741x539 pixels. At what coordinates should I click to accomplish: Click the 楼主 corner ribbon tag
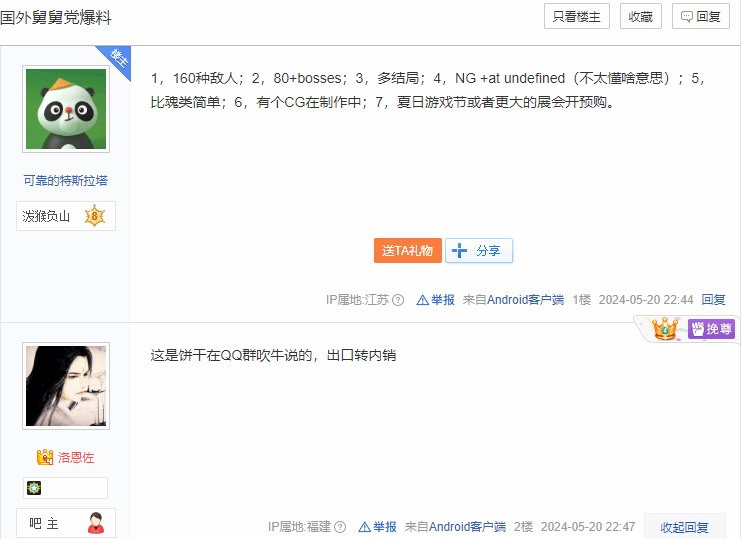tap(118, 58)
